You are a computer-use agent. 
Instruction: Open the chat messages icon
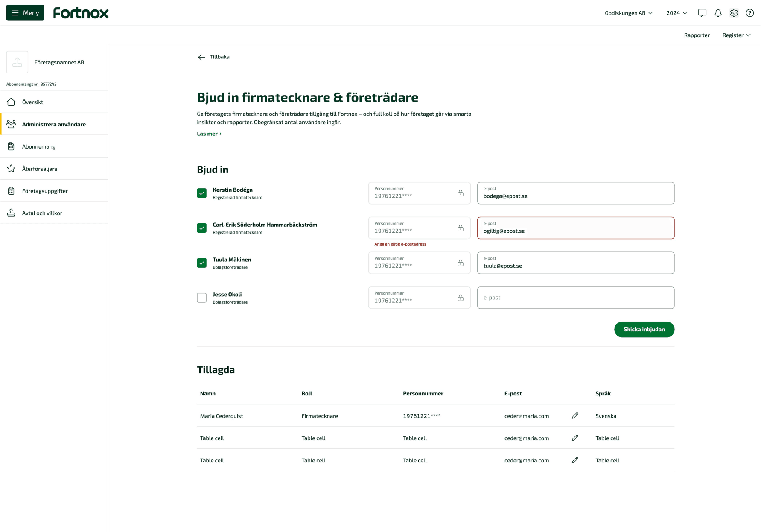(702, 13)
